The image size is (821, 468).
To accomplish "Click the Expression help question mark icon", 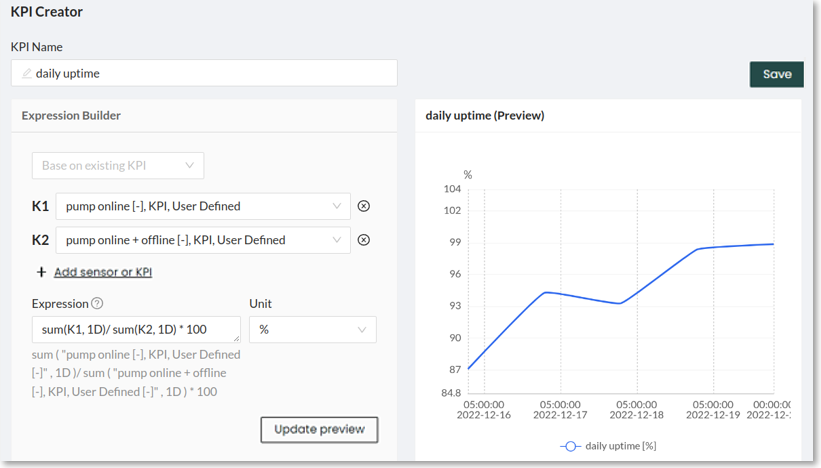I will tap(97, 304).
